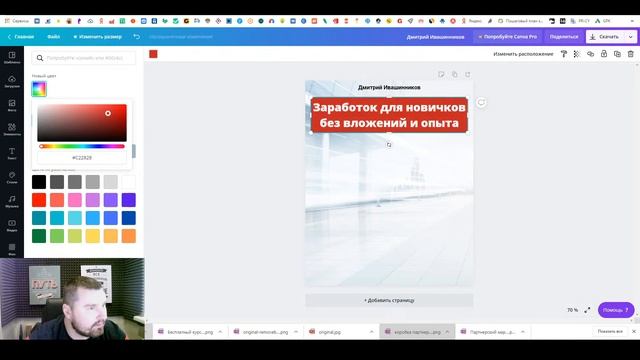
Task: Click the add page icon above canvas
Action: [x=468, y=74]
